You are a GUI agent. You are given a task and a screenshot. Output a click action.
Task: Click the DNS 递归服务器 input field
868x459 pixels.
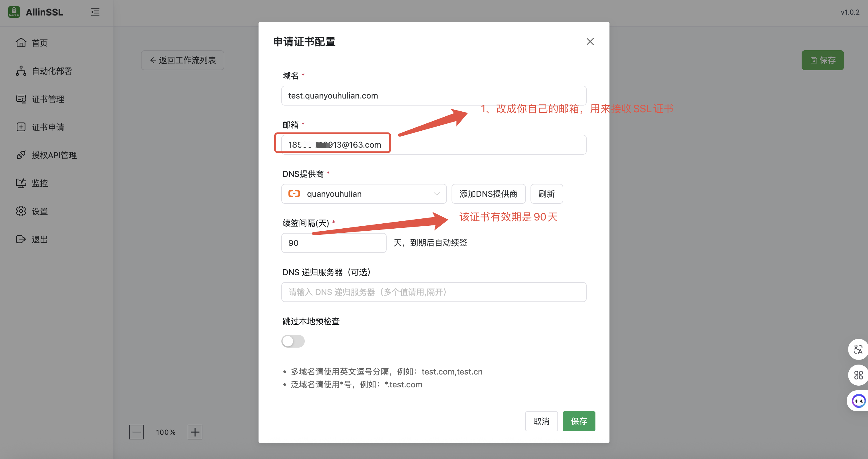tap(433, 292)
